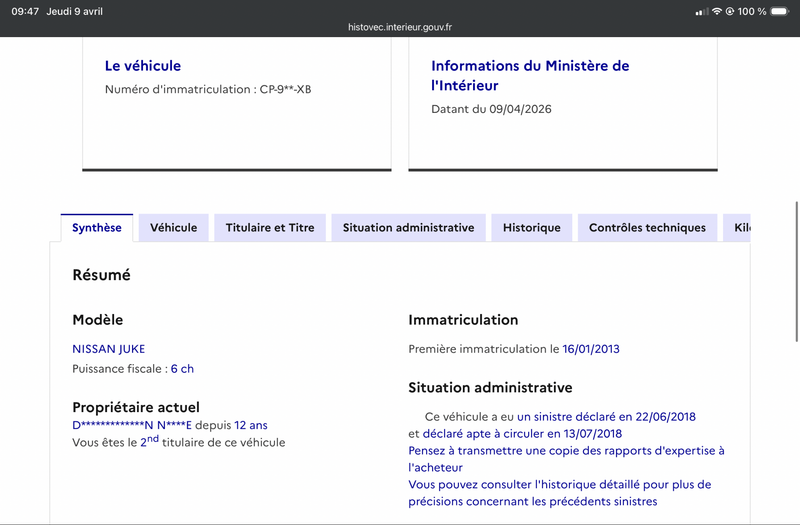Viewport: 800px width, 525px height.
Task: Click Informations du Ministère de l'Intérieur heading
Action: [530, 76]
